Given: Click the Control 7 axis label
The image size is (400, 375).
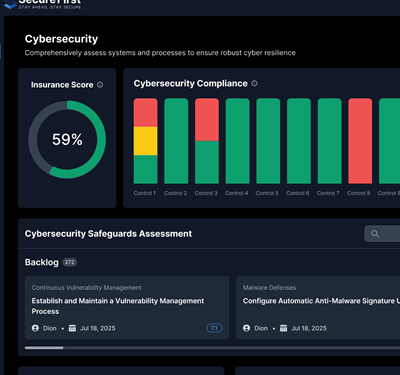Looking at the screenshot, I should (328, 193).
